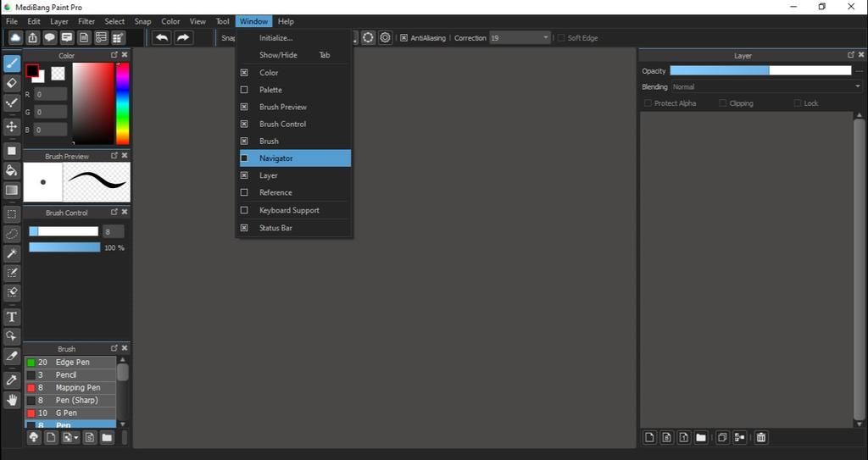Select the Bucket fill tool

tap(12, 170)
